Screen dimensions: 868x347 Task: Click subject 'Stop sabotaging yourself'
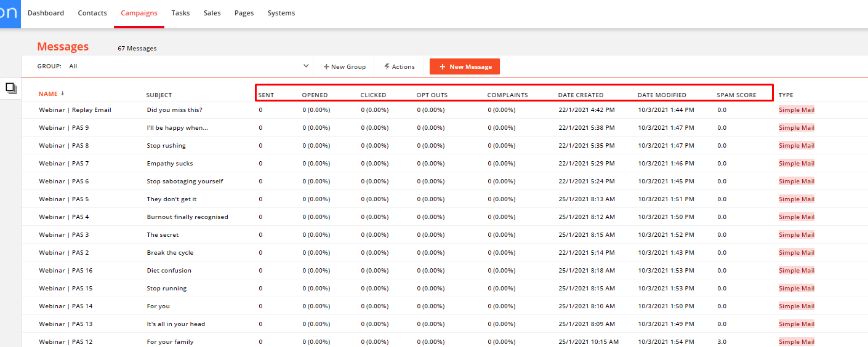(185, 181)
